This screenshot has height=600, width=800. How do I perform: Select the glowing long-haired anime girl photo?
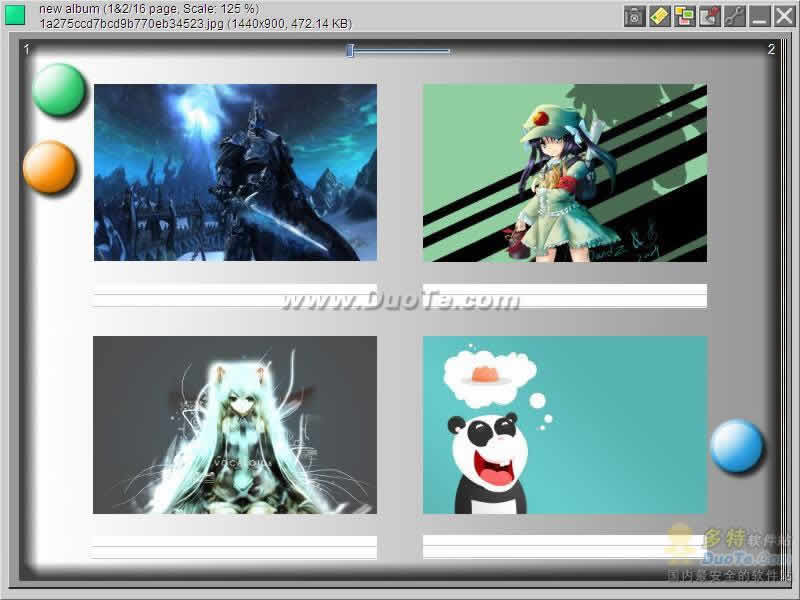tap(235, 425)
